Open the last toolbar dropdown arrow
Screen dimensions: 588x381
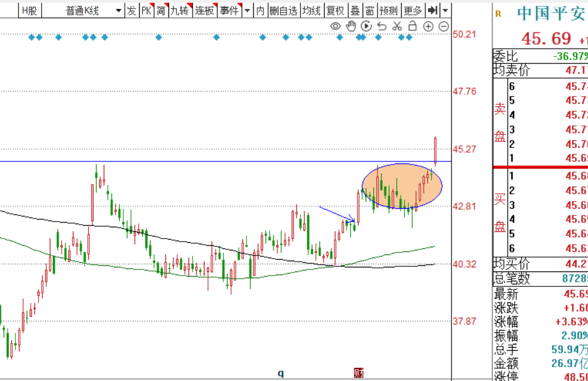pyautogui.click(x=445, y=10)
